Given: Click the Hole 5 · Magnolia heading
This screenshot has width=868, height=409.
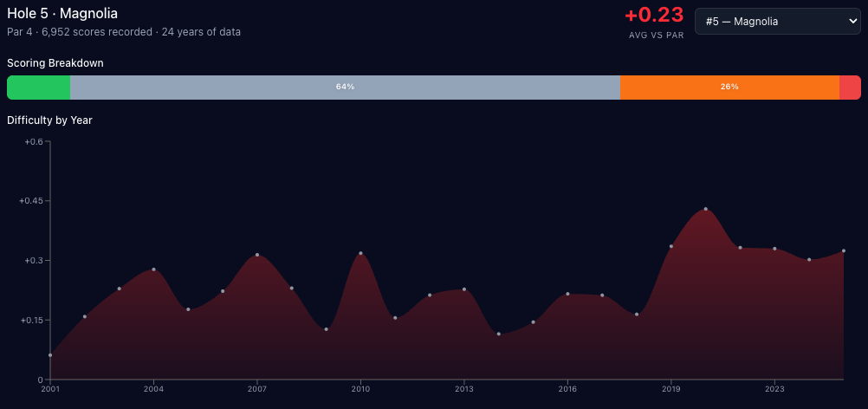Looking at the screenshot, I should point(62,14).
